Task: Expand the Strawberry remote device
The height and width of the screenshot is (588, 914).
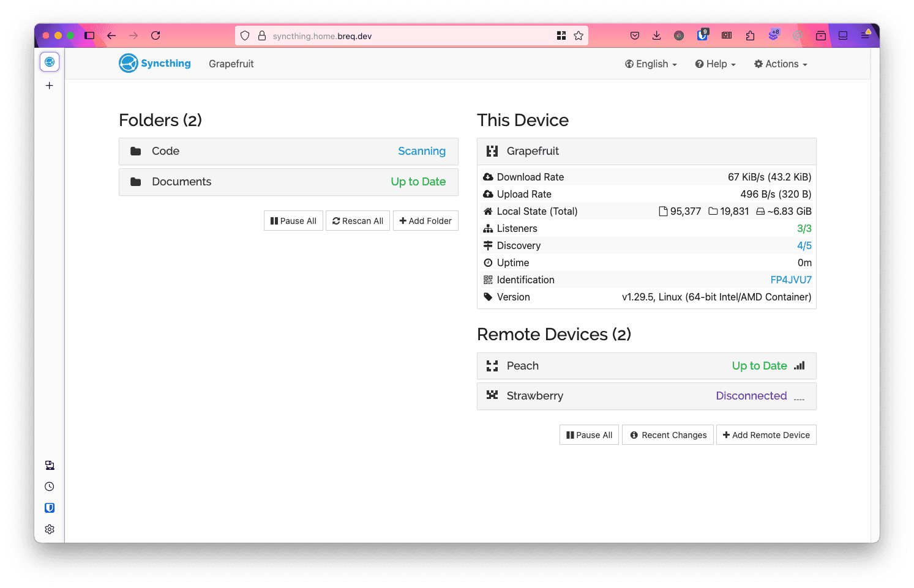Action: [x=646, y=396]
